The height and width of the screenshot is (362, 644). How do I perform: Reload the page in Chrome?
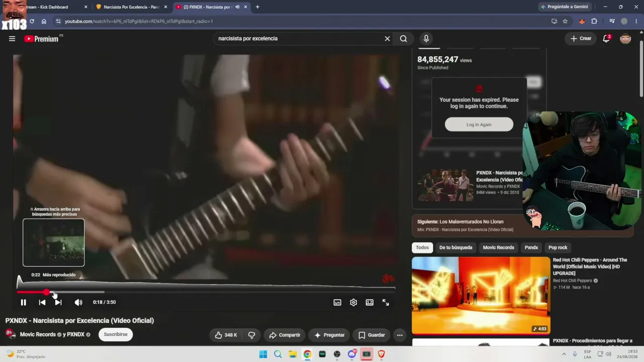click(x=32, y=21)
